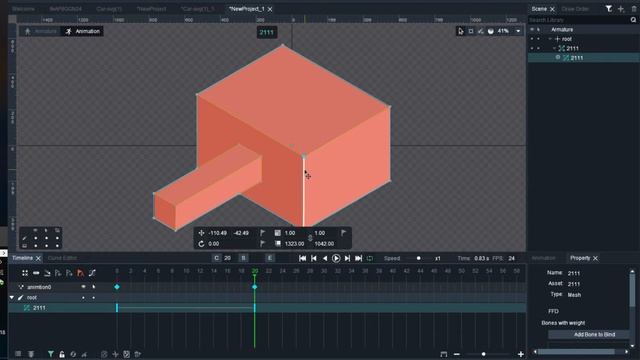Collapse the root node in Scene tree
The width and height of the screenshot is (640, 360).
(551, 39)
